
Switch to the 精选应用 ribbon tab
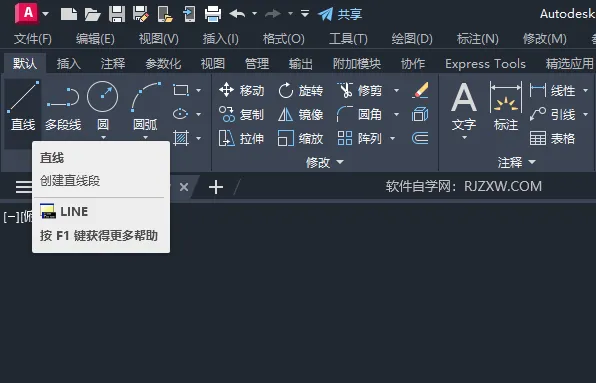tap(569, 63)
